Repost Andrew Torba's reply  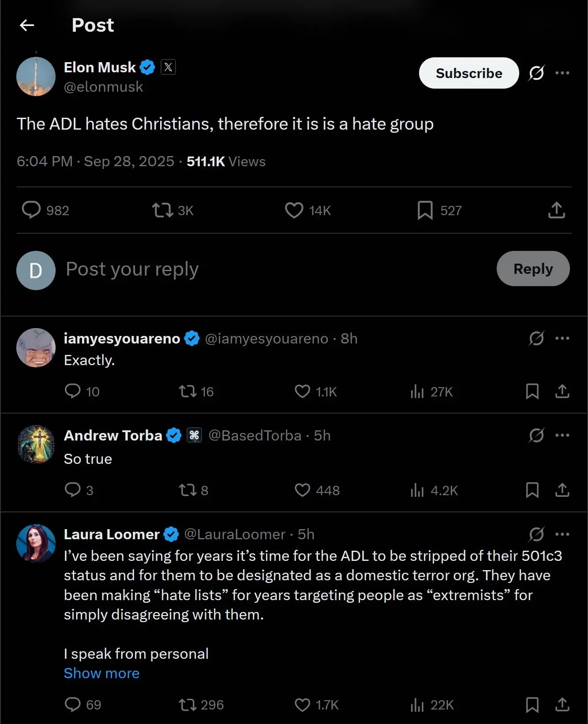tap(187, 490)
